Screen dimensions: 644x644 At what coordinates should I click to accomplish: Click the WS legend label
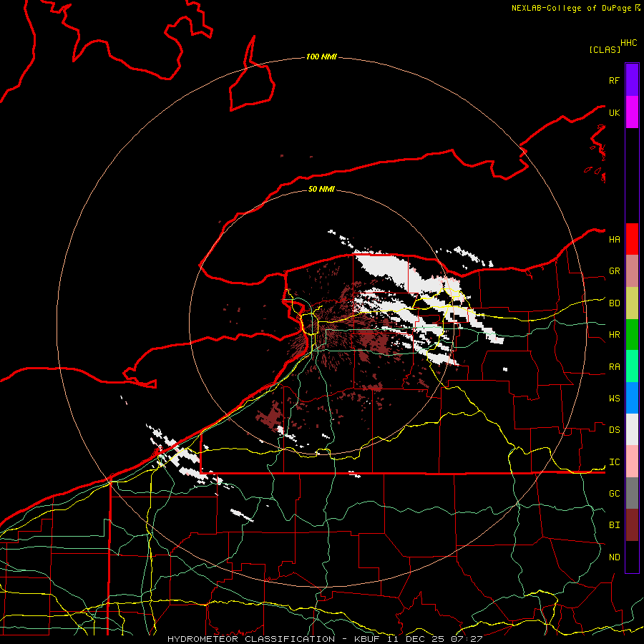(x=614, y=398)
